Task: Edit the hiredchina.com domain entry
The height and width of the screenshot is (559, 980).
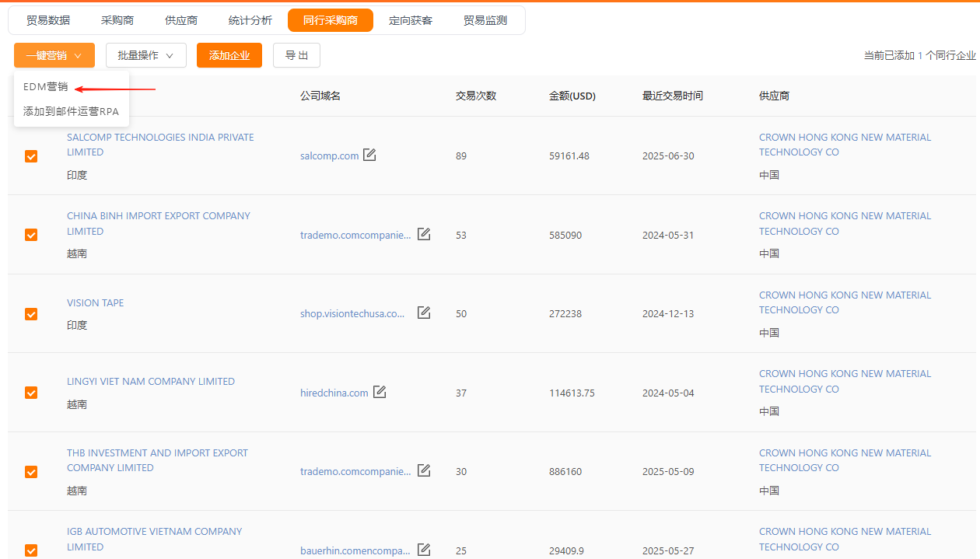Action: point(380,392)
